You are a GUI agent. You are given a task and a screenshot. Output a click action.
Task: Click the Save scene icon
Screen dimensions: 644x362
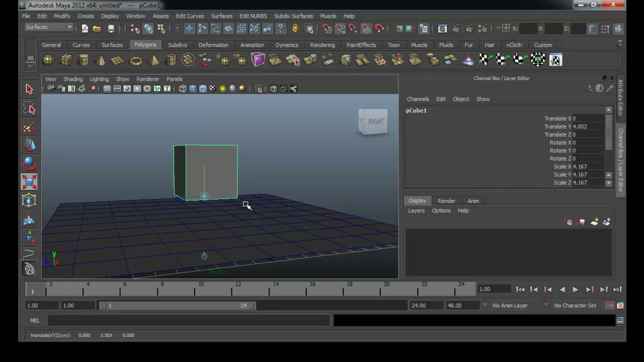pos(111,29)
